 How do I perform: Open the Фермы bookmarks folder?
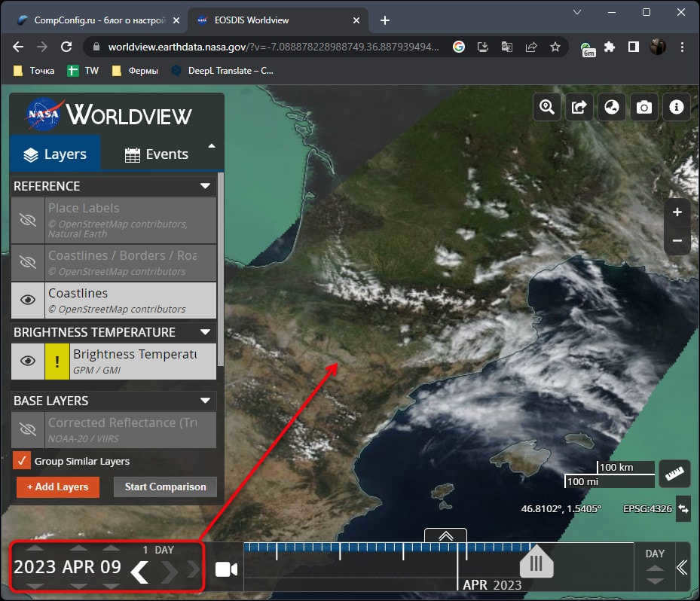(135, 71)
